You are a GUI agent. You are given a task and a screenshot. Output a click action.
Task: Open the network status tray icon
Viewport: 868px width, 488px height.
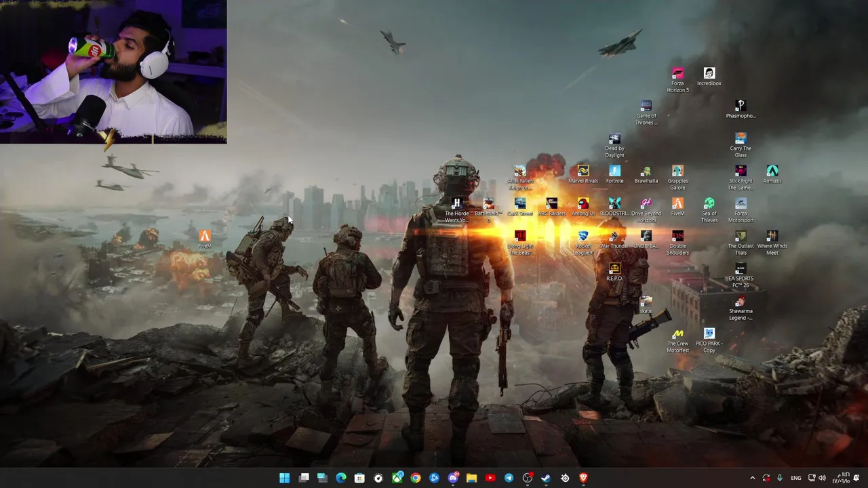(x=812, y=478)
